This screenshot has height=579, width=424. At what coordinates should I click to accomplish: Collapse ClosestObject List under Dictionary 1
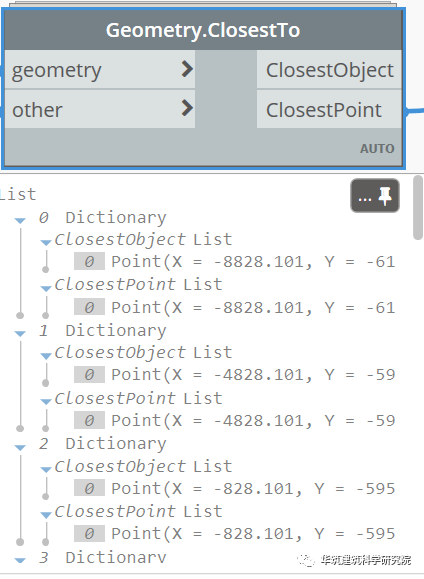click(x=46, y=356)
